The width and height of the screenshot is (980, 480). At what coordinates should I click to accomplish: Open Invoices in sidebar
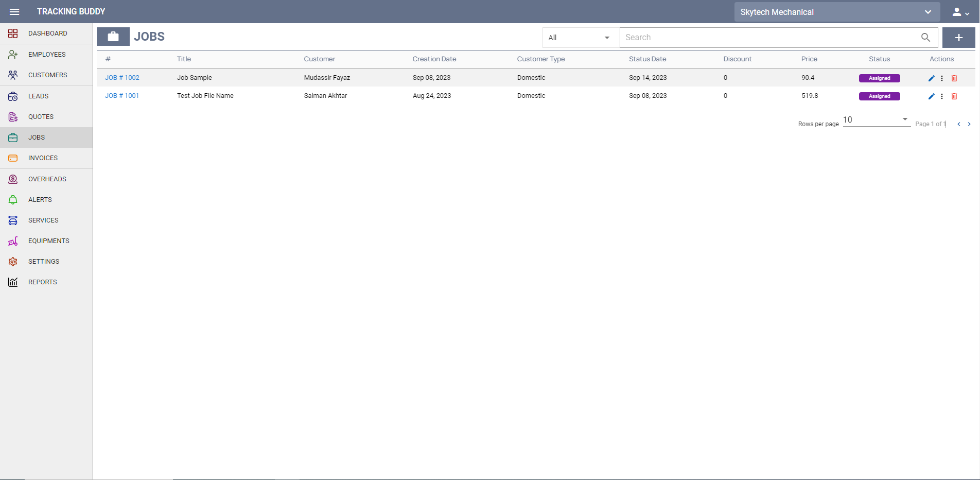(46, 158)
